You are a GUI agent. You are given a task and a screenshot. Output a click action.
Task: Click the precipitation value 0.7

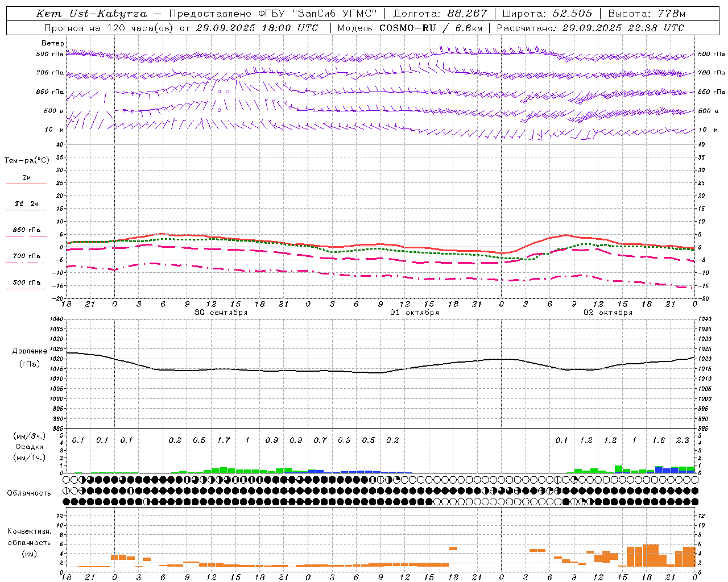320,440
